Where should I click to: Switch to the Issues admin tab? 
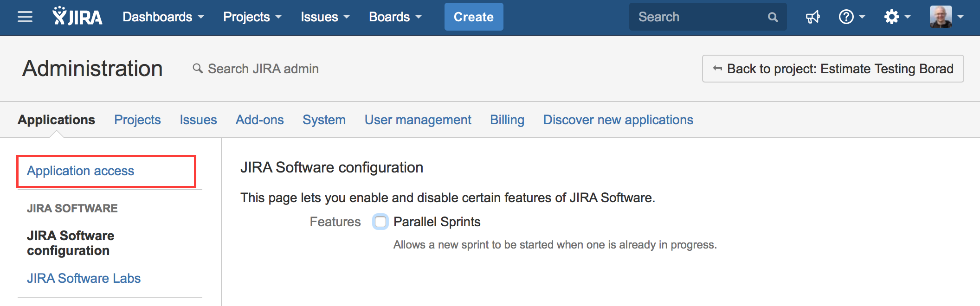click(x=198, y=120)
